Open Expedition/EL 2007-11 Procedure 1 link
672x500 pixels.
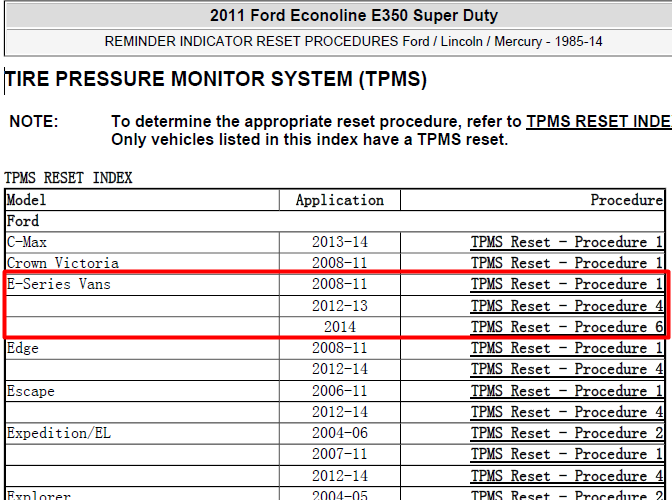567,454
